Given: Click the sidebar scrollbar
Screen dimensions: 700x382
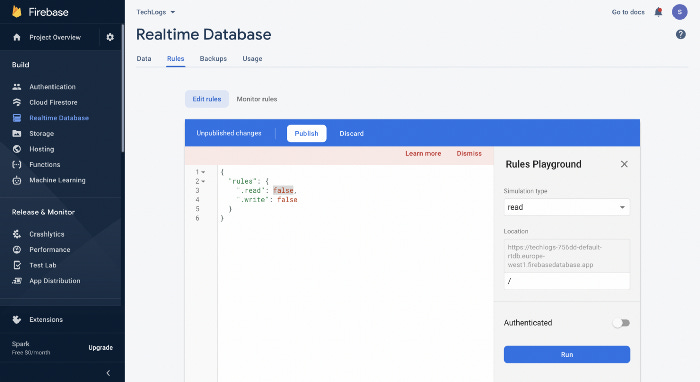Looking at the screenshot, I should pyautogui.click(x=123, y=88).
